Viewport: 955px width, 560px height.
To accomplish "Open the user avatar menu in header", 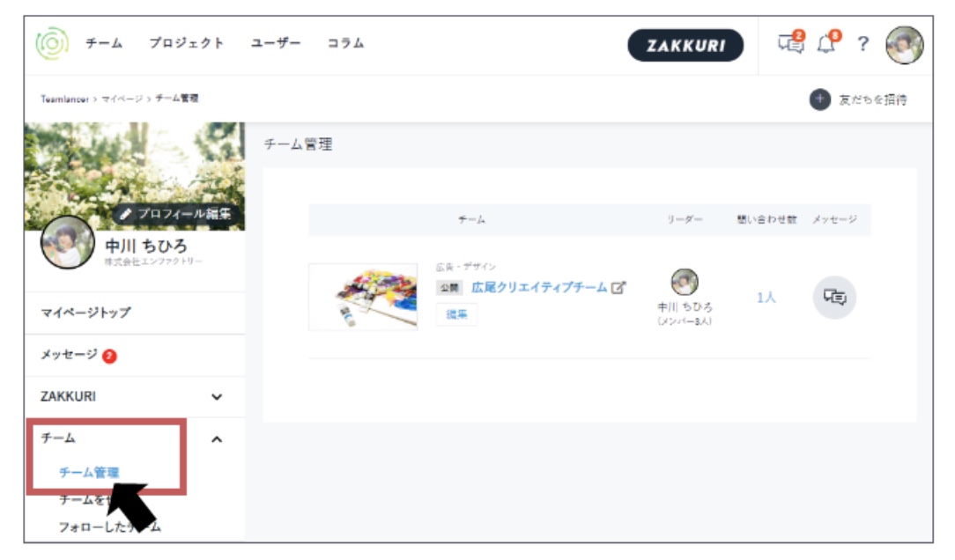I will click(x=905, y=45).
